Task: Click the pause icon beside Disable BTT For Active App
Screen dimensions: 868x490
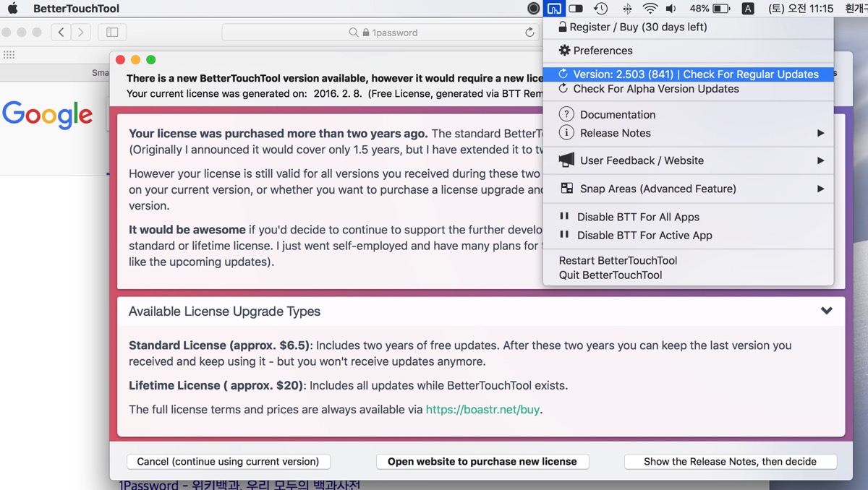Action: point(565,235)
